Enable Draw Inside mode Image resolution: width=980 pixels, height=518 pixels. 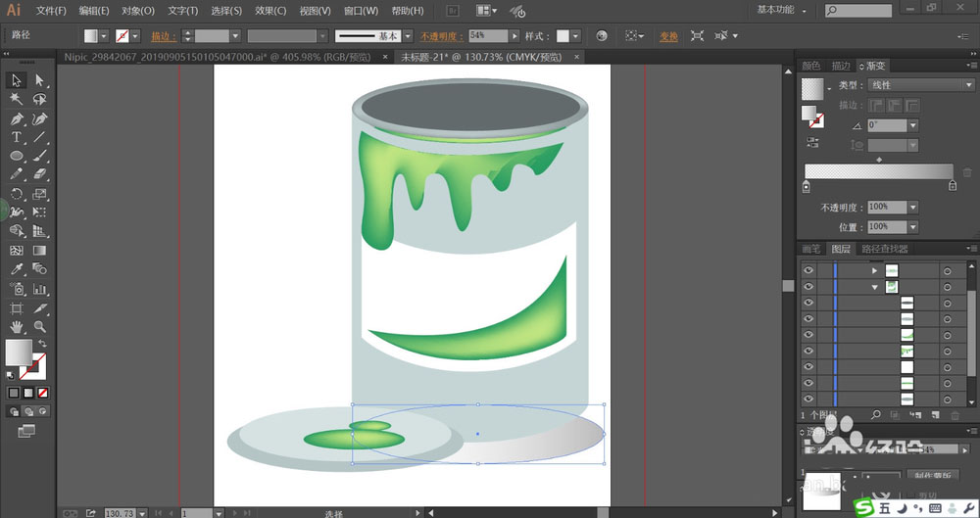[x=42, y=411]
